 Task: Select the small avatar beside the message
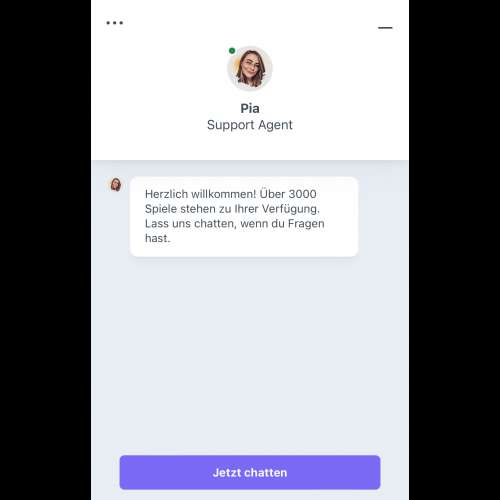[116, 184]
